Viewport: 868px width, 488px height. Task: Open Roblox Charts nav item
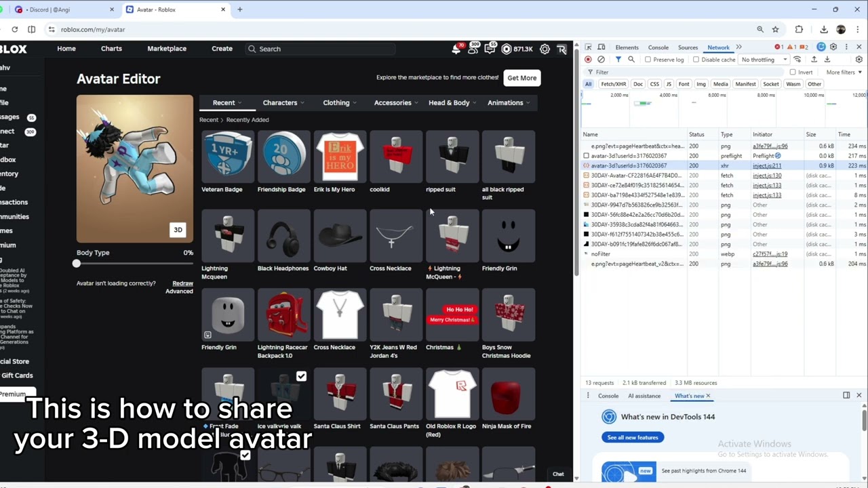click(111, 49)
